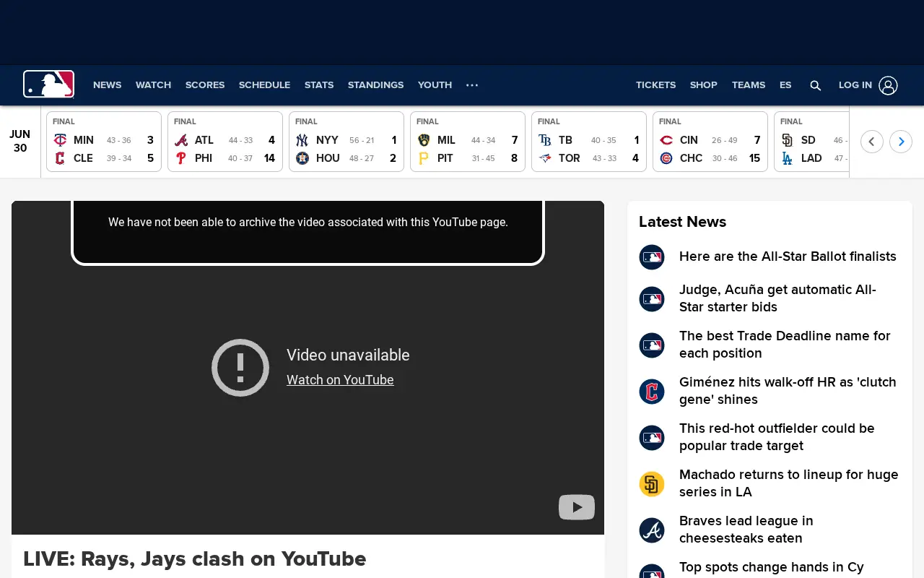Open the Schedule menu
This screenshot has height=578, width=924.
click(x=264, y=85)
